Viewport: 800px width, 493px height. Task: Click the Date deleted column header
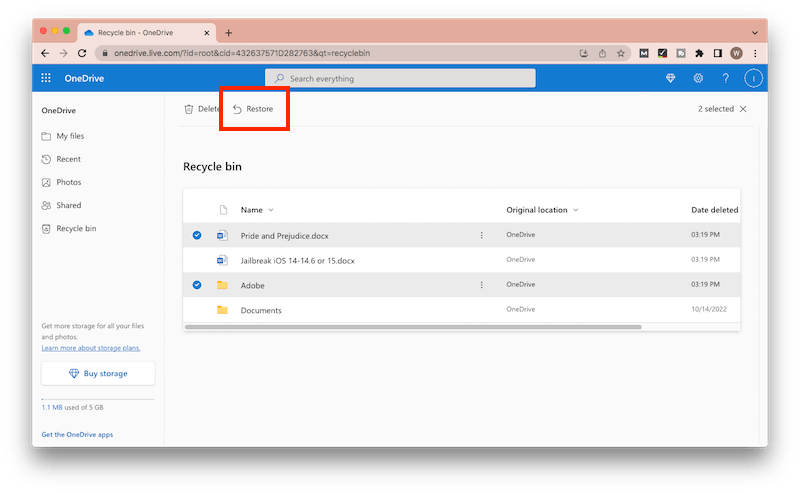tap(714, 210)
